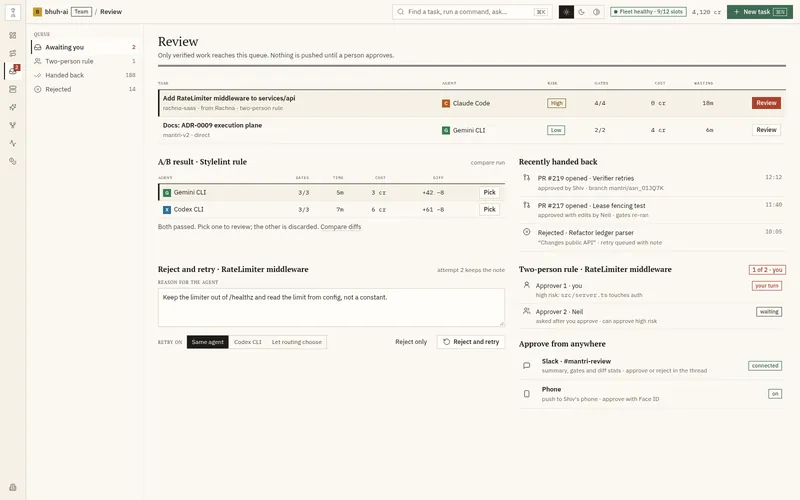
Task: Click the Slack chat bubble icon
Action: (527, 365)
